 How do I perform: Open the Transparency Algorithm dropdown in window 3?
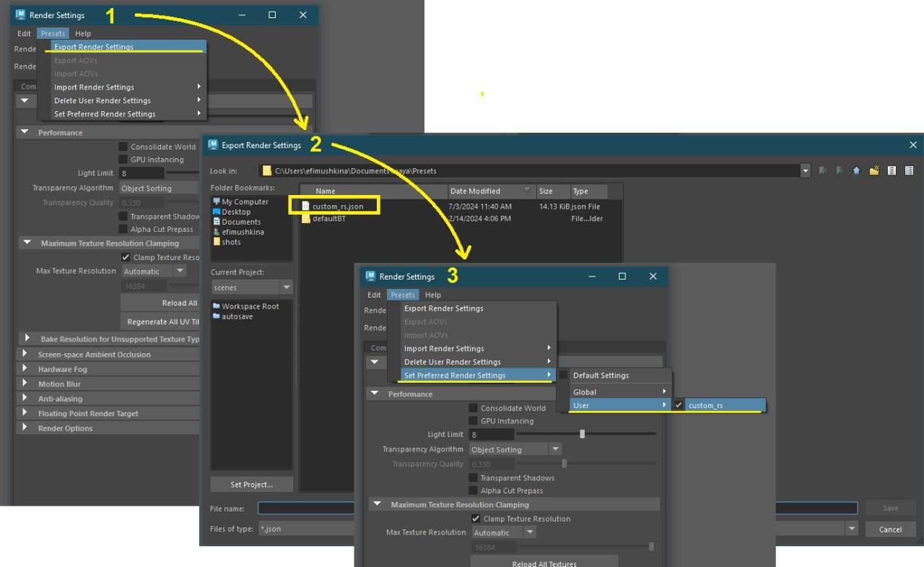pyautogui.click(x=515, y=449)
